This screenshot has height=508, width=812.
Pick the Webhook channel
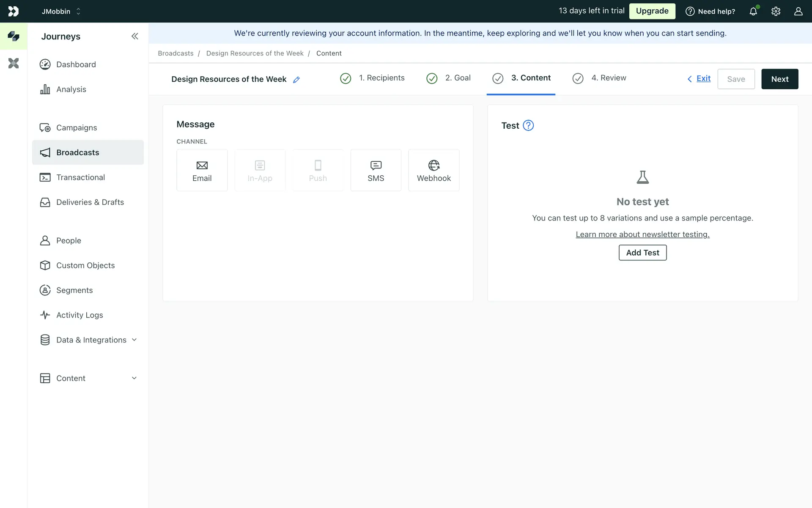click(x=433, y=170)
